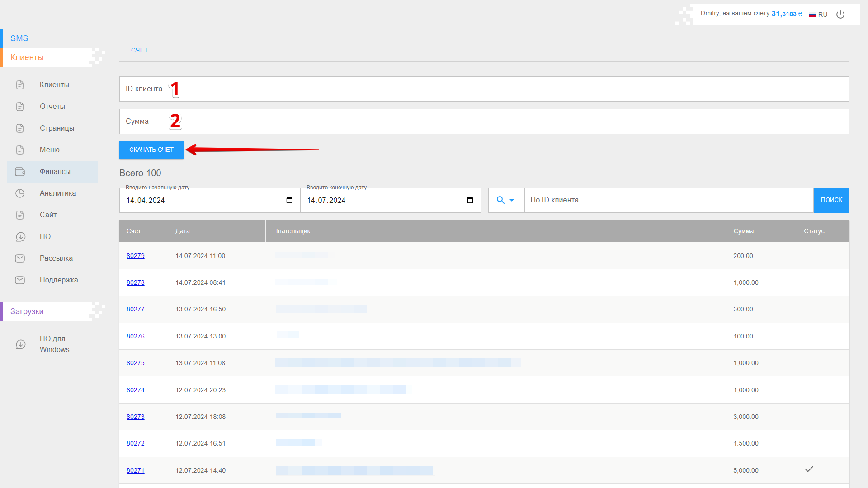Click the Поддержка envelope icon
The height and width of the screenshot is (488, 868).
[20, 280]
